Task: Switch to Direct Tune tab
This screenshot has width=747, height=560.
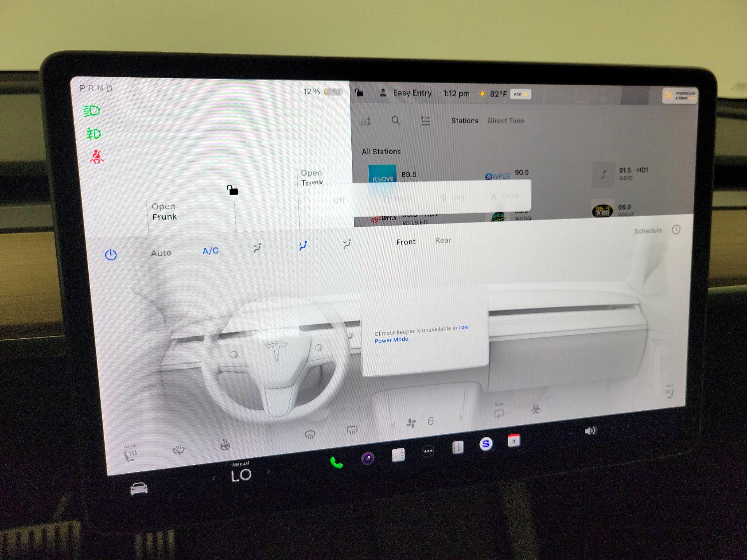Action: (506, 121)
